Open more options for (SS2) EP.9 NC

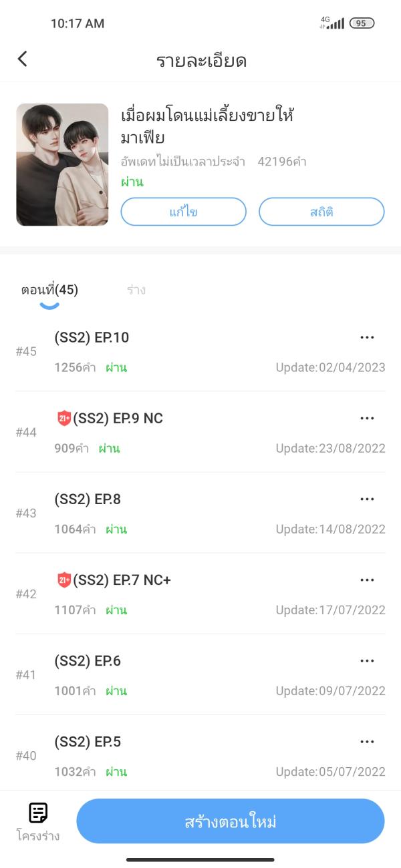tap(367, 419)
